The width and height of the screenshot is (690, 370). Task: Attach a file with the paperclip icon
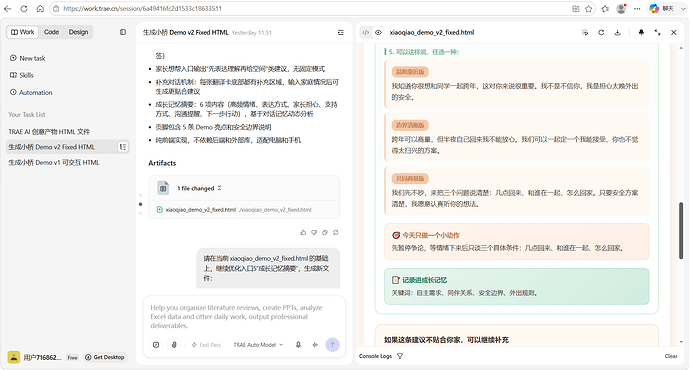click(174, 345)
